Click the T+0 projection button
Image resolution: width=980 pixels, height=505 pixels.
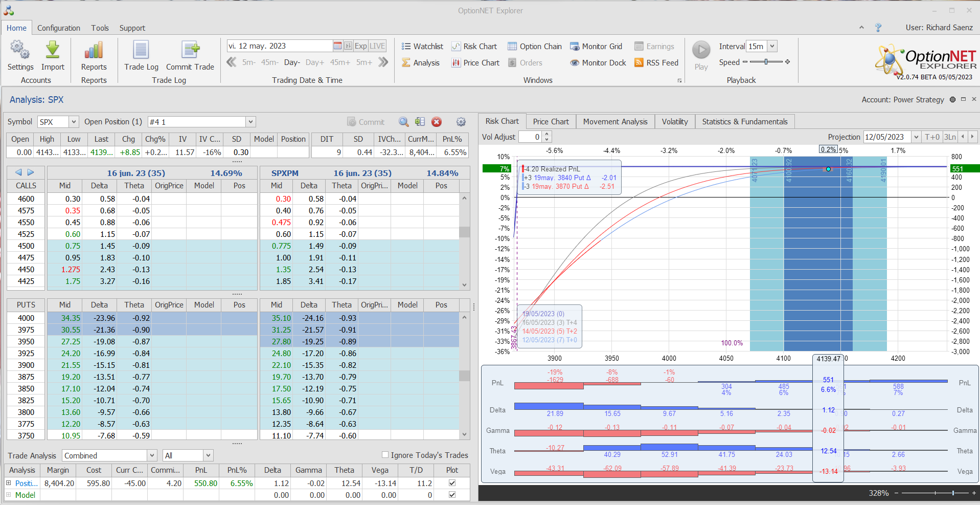click(932, 137)
